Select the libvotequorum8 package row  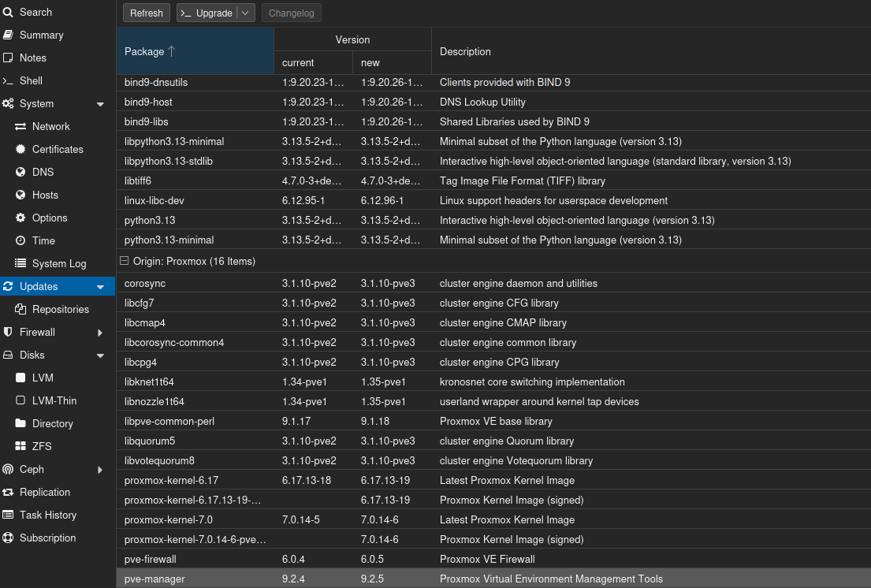pyautogui.click(x=493, y=460)
